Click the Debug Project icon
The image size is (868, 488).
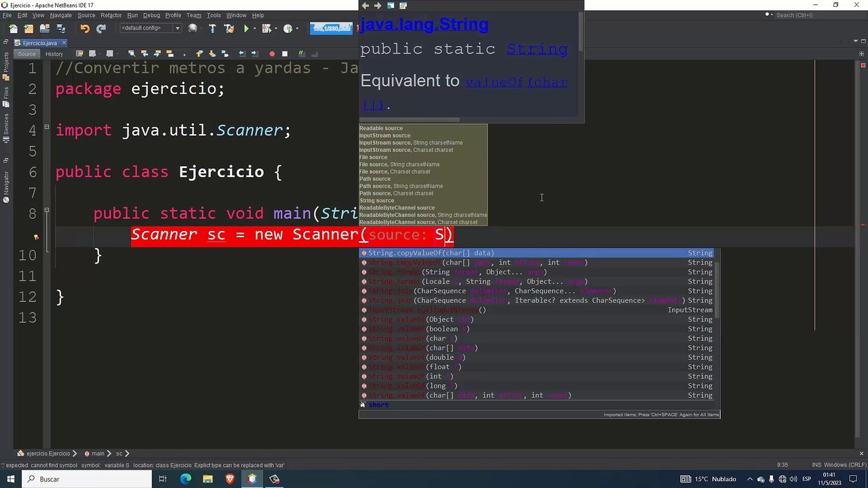(x=267, y=28)
